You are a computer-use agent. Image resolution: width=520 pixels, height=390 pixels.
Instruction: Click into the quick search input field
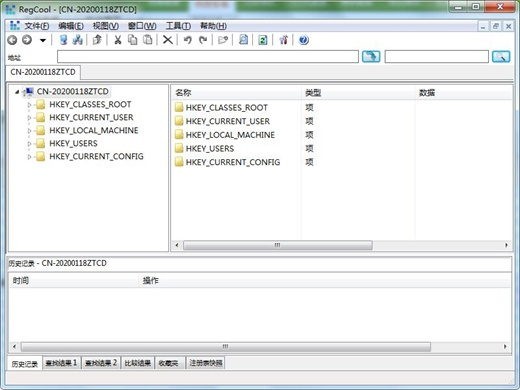[437, 57]
